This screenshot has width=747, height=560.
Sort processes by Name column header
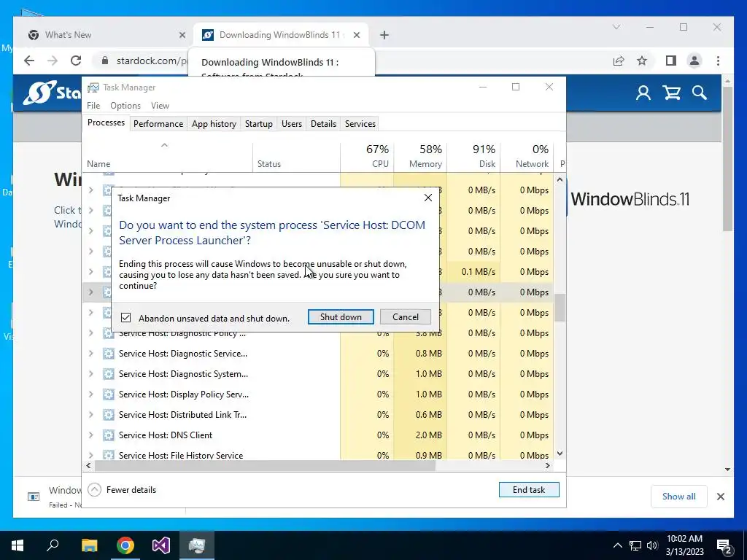[x=167, y=157]
